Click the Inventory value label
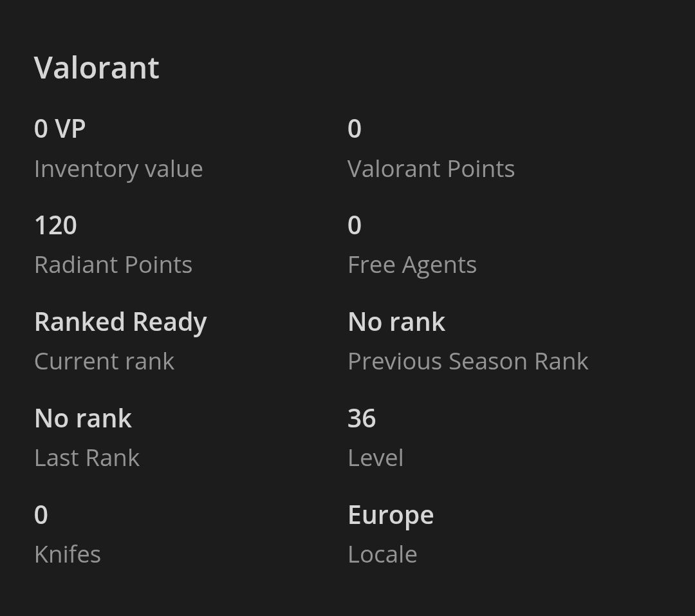Image resolution: width=695 pixels, height=616 pixels. (x=118, y=169)
